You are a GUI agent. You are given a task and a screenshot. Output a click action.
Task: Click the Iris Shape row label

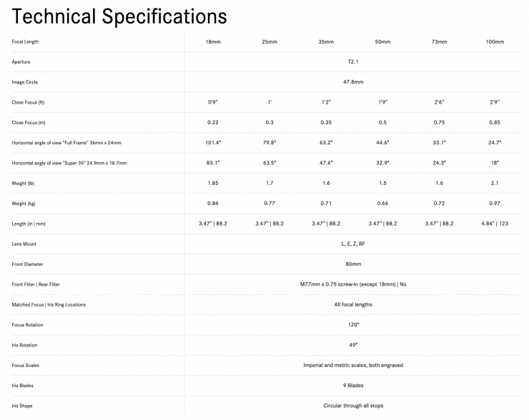tap(22, 406)
